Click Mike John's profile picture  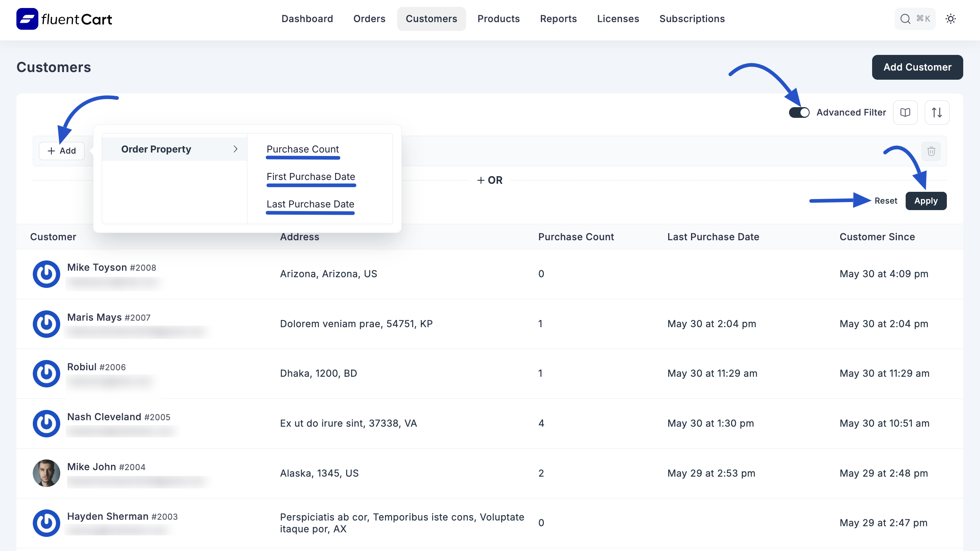pos(46,473)
